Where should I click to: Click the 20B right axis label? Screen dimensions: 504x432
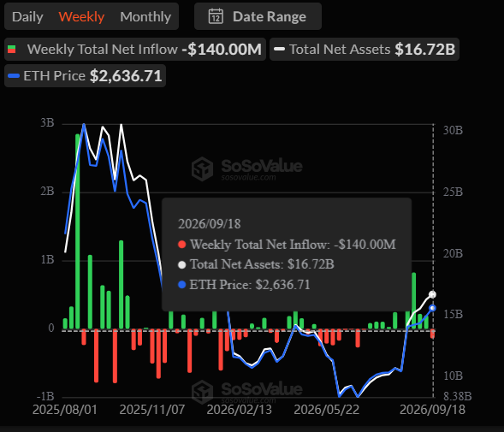(453, 253)
